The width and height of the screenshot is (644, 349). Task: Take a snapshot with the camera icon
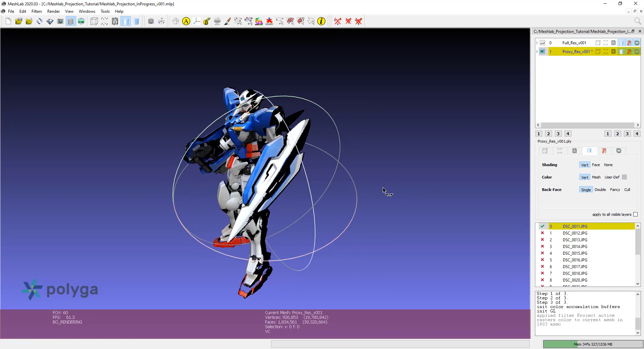point(60,21)
